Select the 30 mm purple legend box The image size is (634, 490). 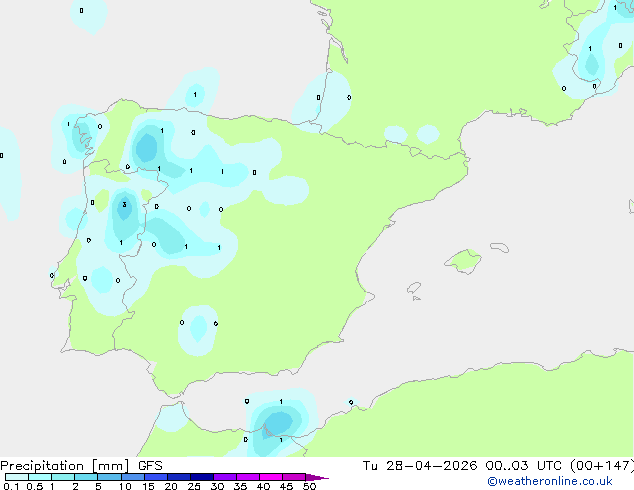(224, 477)
